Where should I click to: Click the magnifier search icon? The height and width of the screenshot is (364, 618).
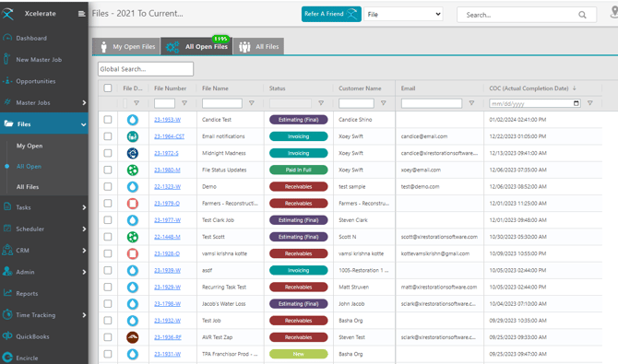click(582, 15)
